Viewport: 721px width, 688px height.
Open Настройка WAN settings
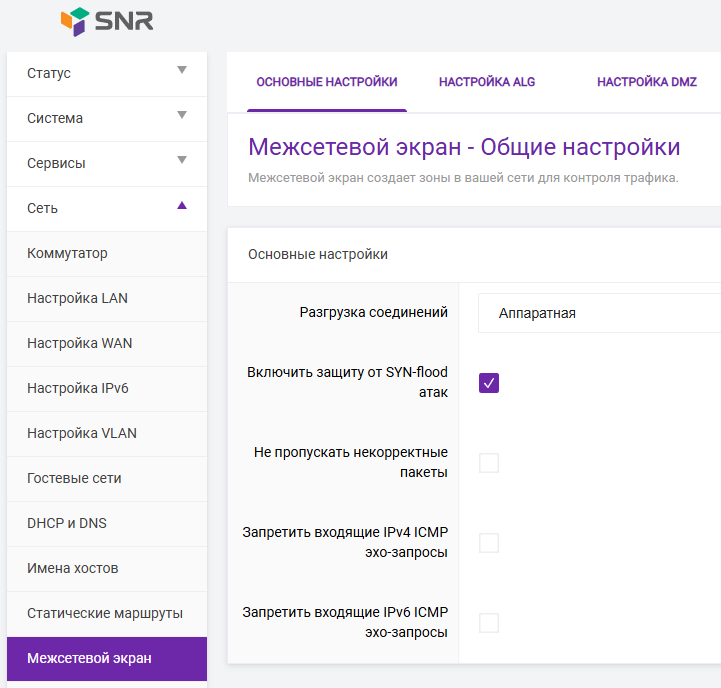[79, 344]
